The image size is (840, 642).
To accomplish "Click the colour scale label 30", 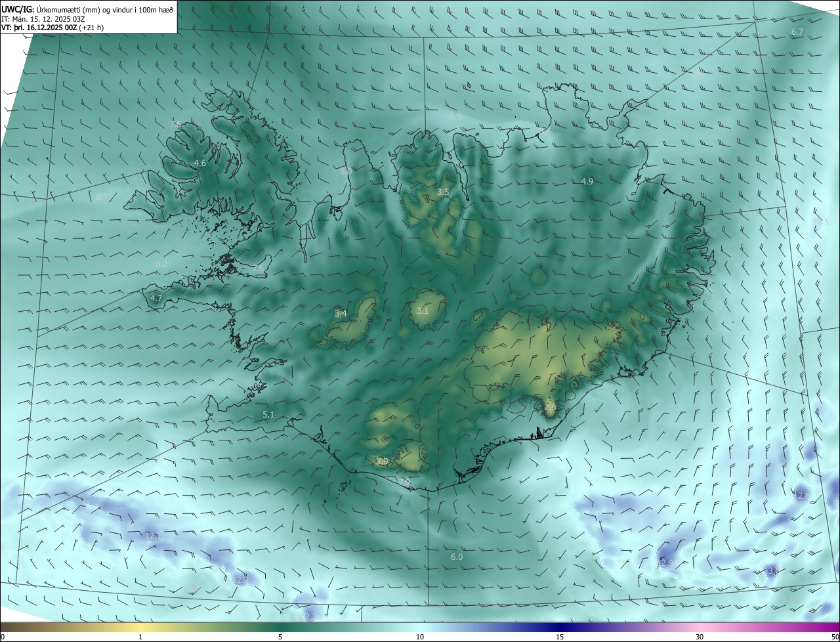I will [700, 637].
